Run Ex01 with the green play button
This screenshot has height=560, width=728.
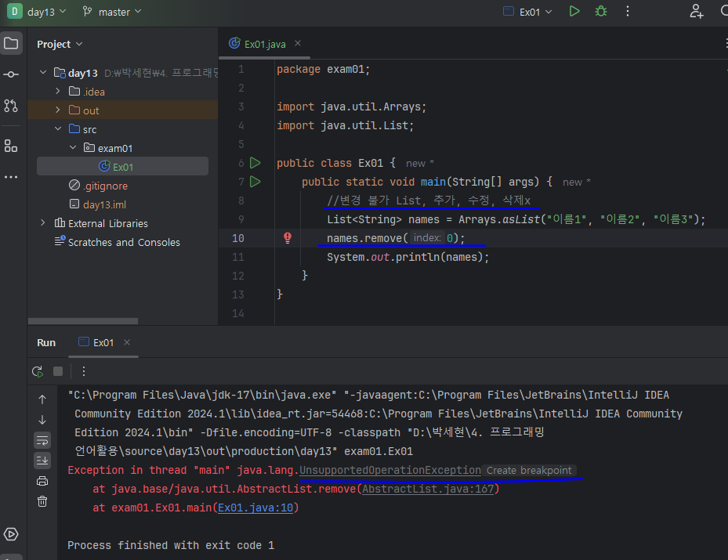click(574, 12)
